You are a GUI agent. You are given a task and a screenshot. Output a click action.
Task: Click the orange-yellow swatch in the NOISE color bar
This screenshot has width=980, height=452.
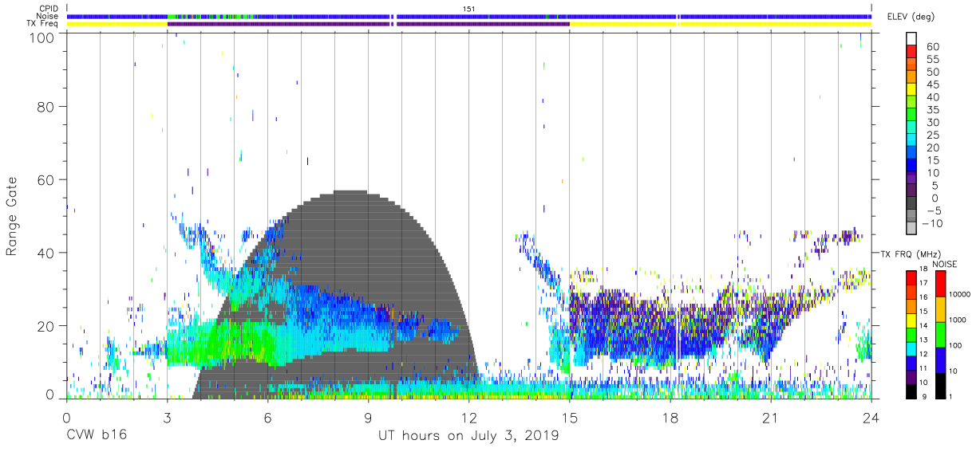pyautogui.click(x=940, y=309)
